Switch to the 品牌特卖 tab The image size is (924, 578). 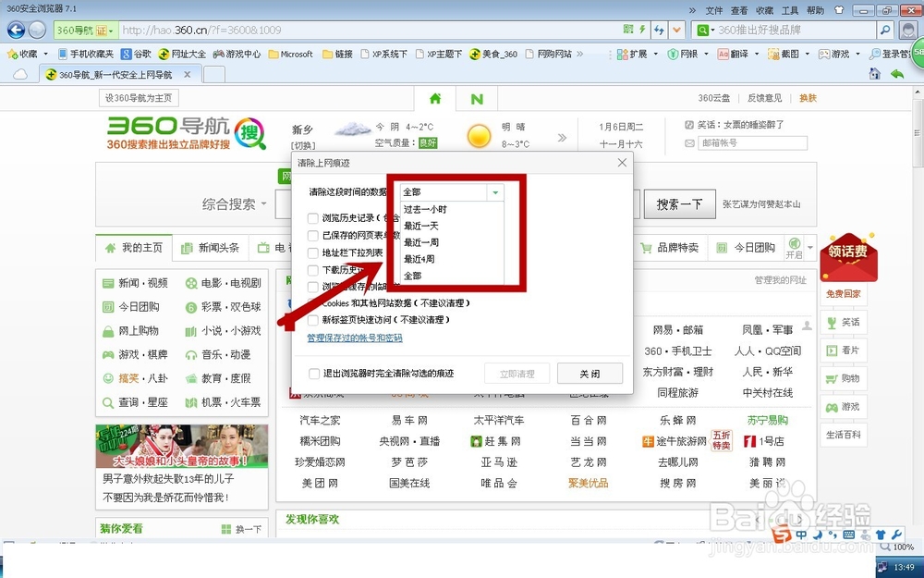pos(669,248)
